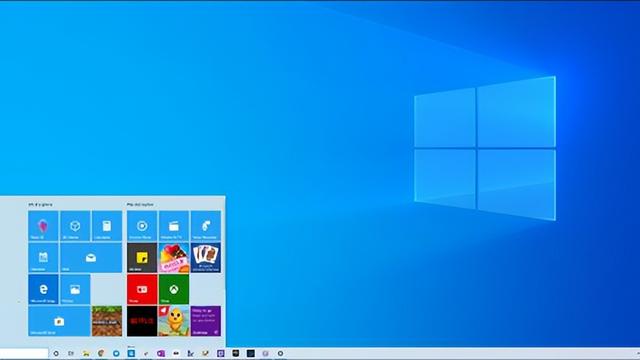
Task: Open the Movies & TV clapperboard tile
Action: pos(173,226)
